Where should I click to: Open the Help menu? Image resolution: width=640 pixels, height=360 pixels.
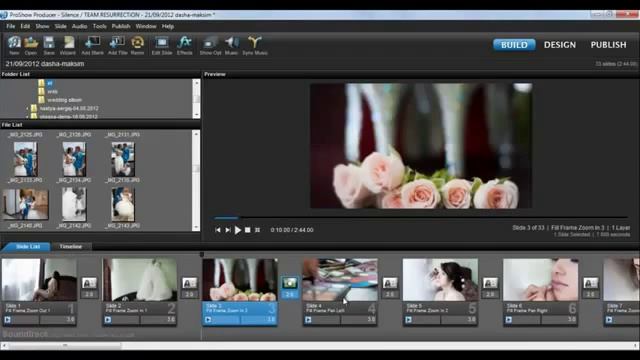[x=168, y=26]
